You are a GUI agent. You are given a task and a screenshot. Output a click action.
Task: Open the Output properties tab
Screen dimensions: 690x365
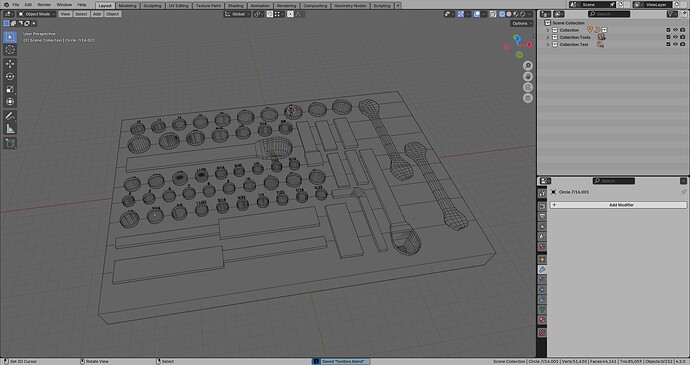coord(542,216)
